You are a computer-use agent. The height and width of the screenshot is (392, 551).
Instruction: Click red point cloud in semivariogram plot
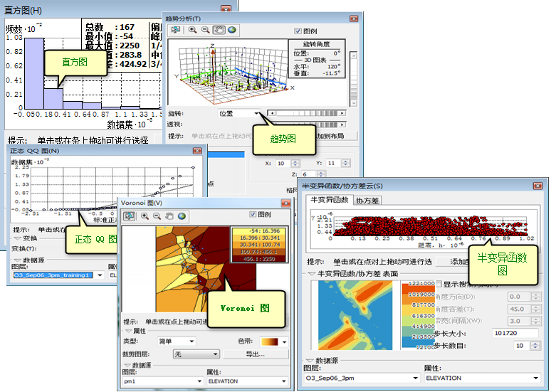(x=431, y=226)
